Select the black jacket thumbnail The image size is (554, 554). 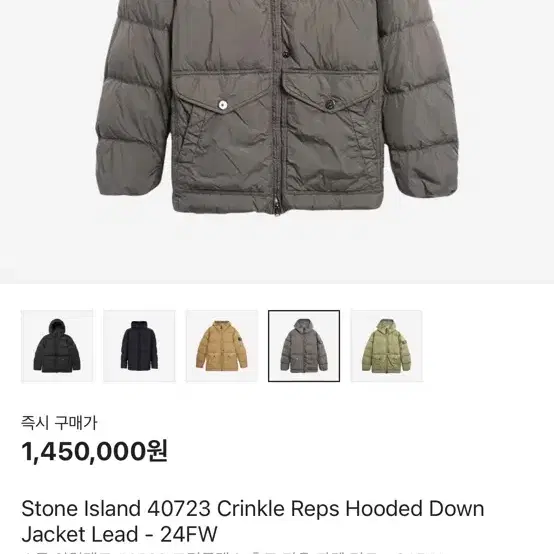[x=57, y=346]
